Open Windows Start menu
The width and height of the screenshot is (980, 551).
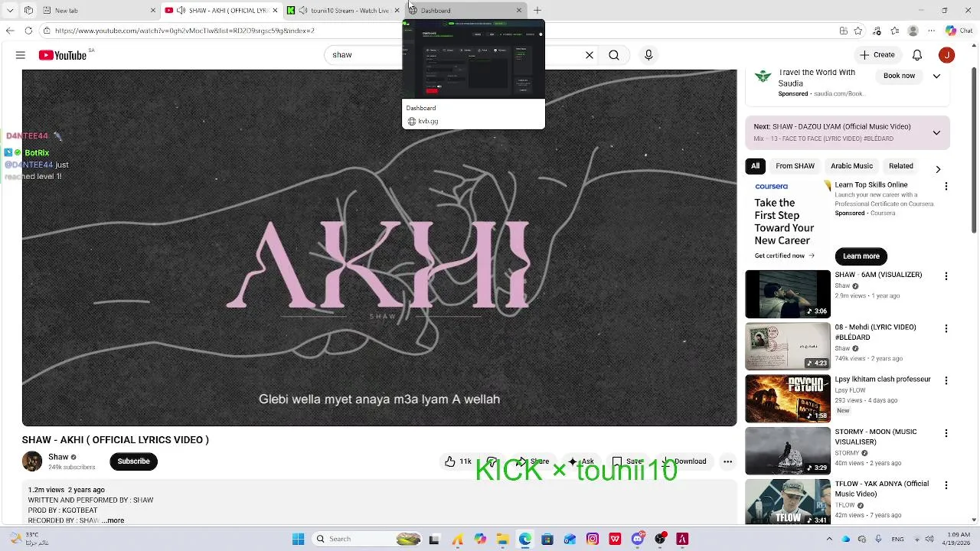(x=299, y=539)
